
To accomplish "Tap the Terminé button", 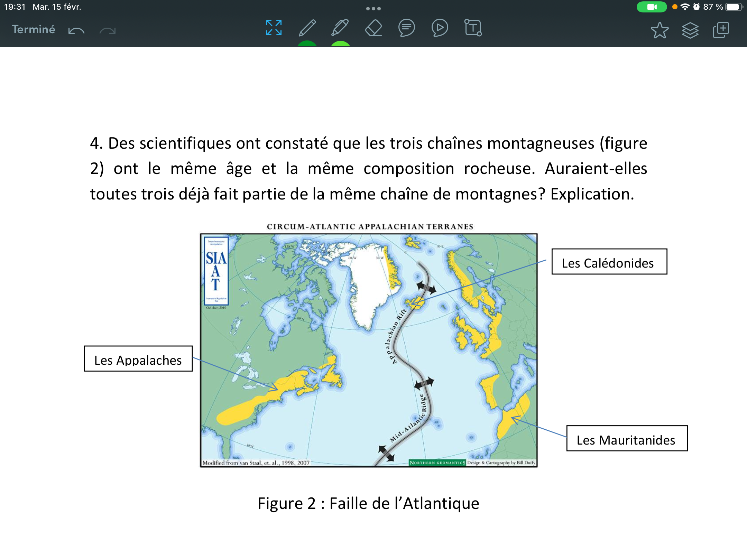I will pyautogui.click(x=33, y=29).
